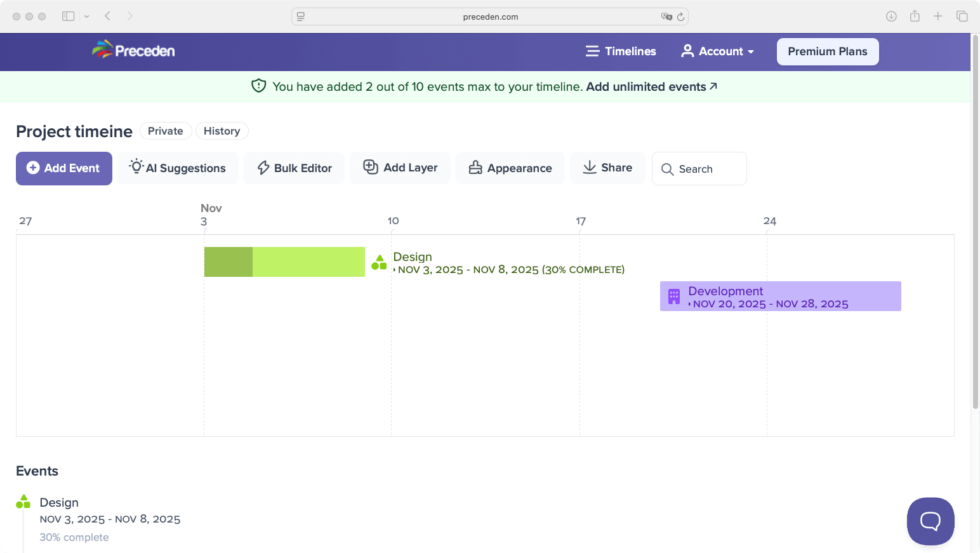Click the Safari downloads icon
The image size is (980, 553).
coord(891,17)
